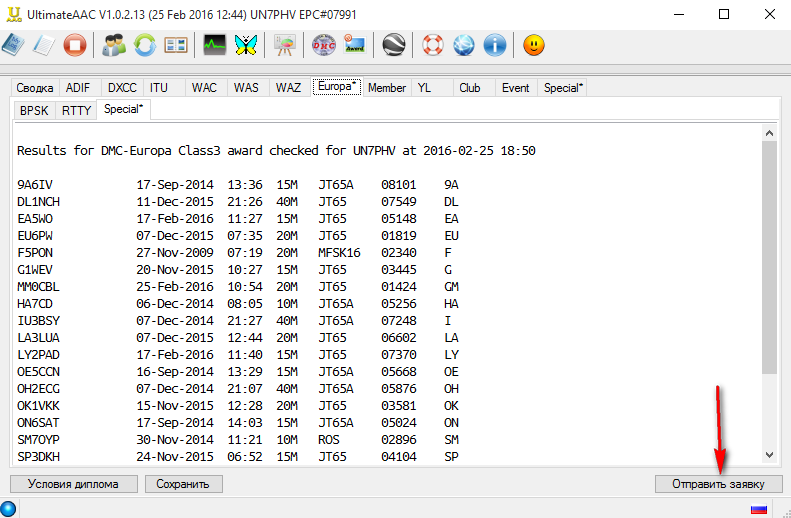The width and height of the screenshot is (791, 518).
Task: Click callsign OK1VKK
Action: tap(38, 406)
